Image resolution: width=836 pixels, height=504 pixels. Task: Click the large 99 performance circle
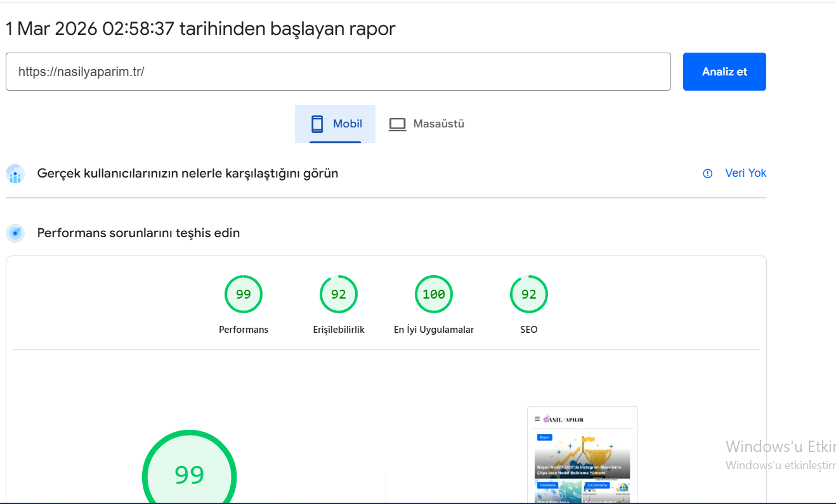[189, 468]
